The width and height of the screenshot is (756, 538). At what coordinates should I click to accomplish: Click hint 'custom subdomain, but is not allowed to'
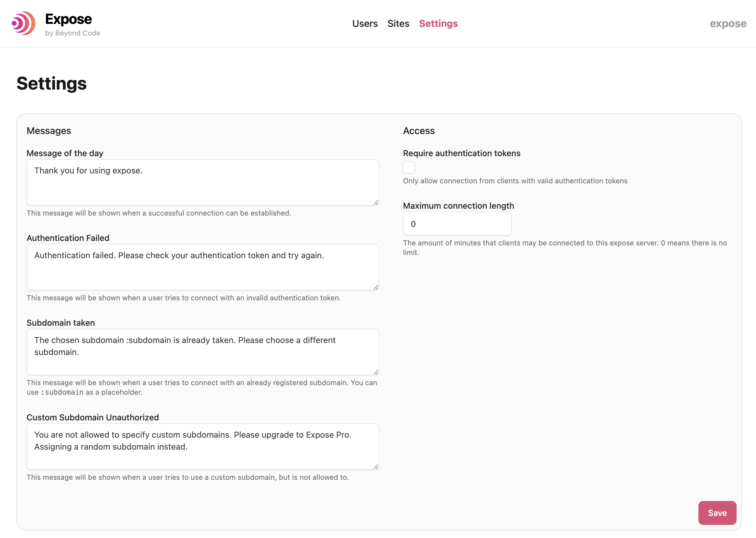[188, 477]
